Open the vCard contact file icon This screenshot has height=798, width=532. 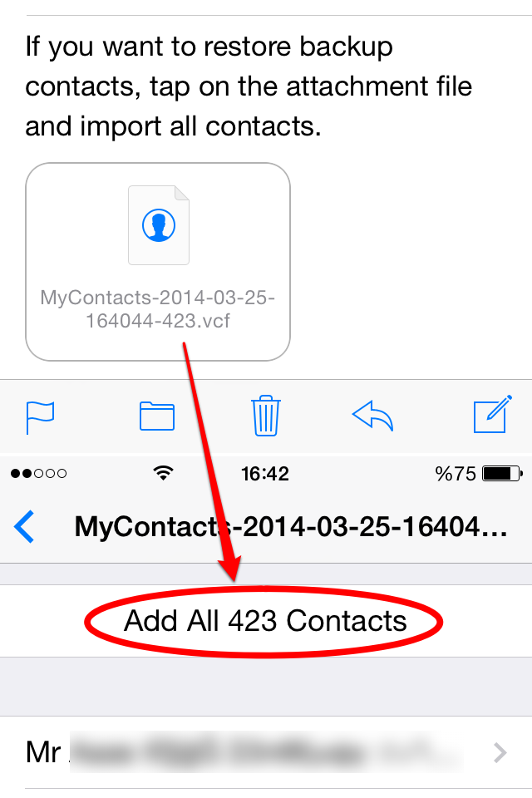click(158, 225)
